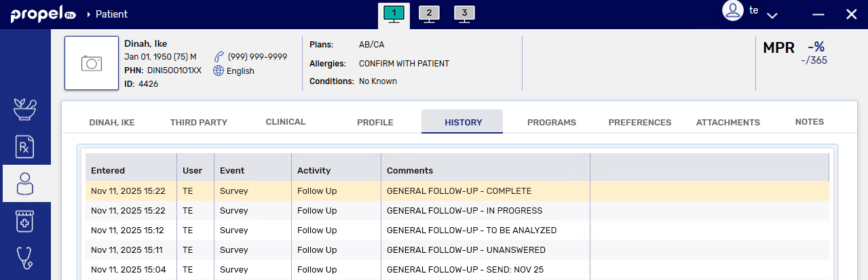Switch to workspace monitor 3

point(464,14)
